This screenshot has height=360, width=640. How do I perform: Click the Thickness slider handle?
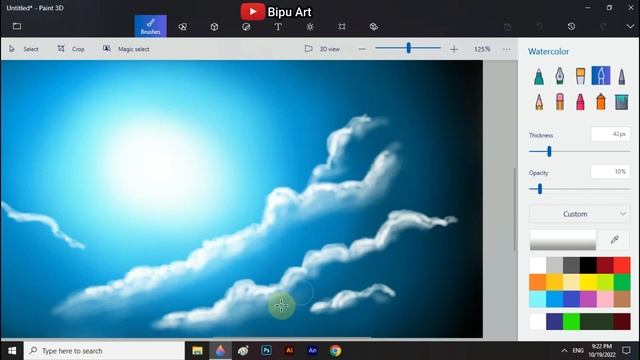(549, 151)
